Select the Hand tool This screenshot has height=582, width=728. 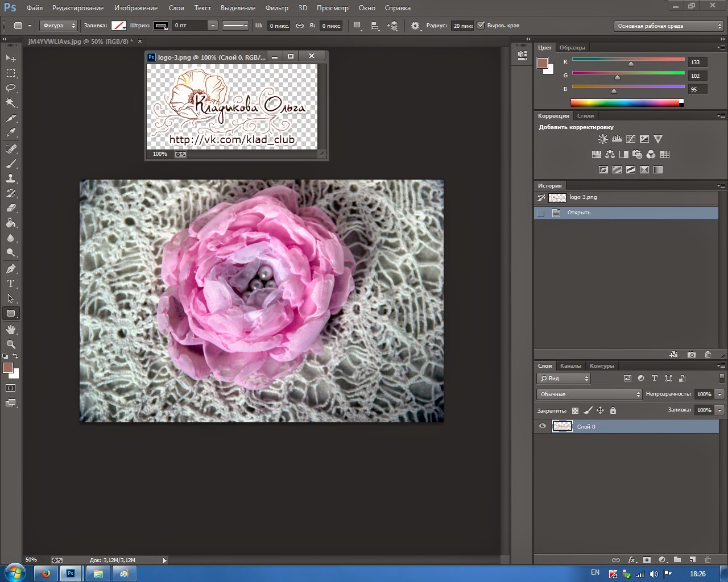pos(11,330)
